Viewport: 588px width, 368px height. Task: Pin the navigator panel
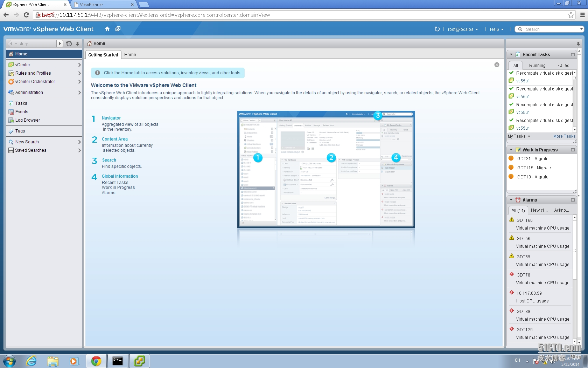point(78,44)
